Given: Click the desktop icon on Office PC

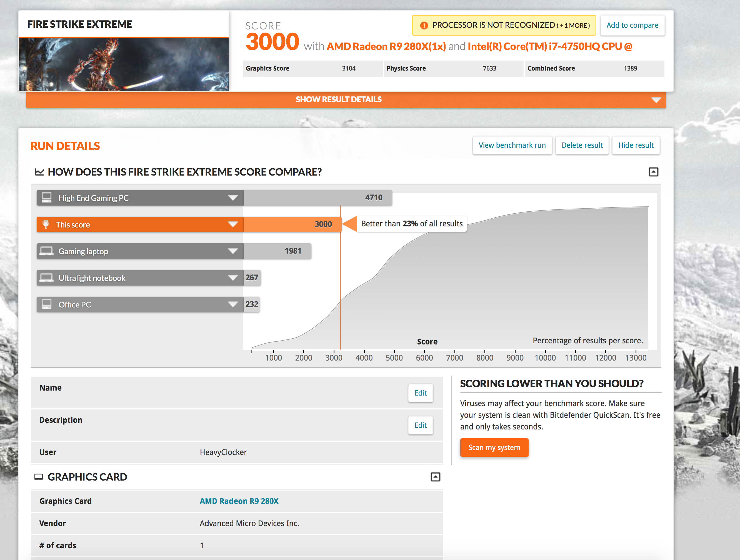Looking at the screenshot, I should pyautogui.click(x=46, y=304).
